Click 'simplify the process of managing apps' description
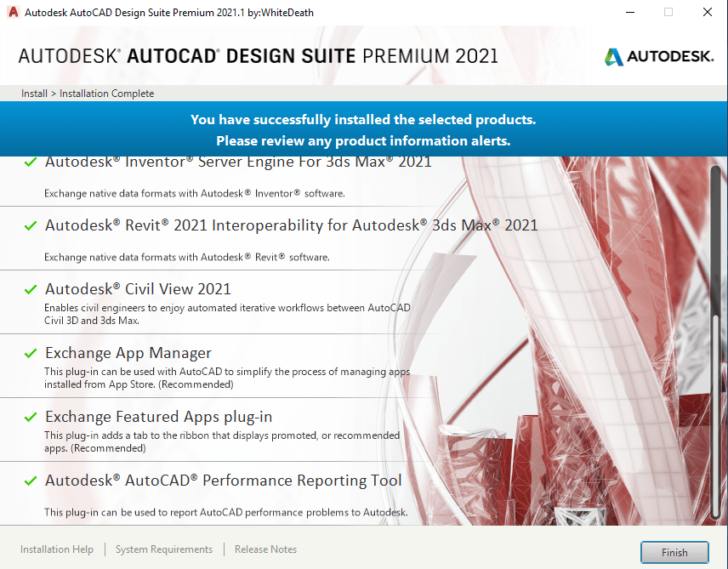This screenshot has height=569, width=728. click(x=227, y=378)
